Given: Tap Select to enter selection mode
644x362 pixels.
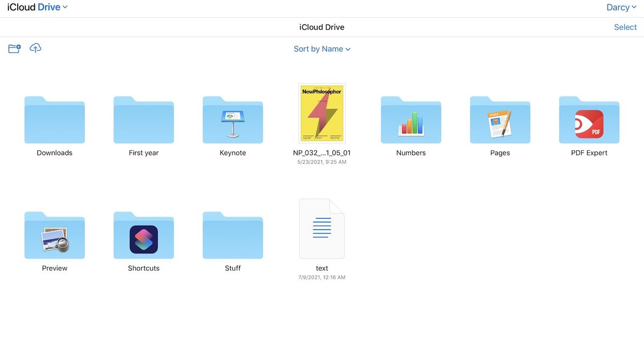Looking at the screenshot, I should (625, 27).
